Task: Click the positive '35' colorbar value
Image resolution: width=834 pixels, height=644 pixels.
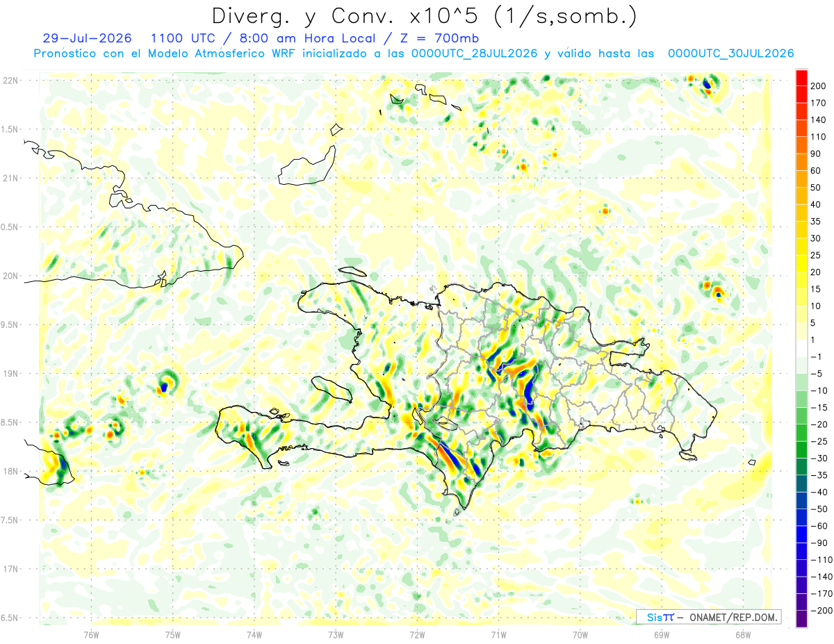Action: point(816,222)
